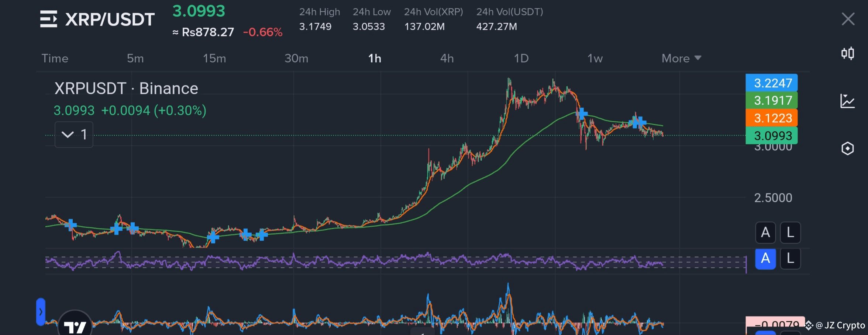Click the 24h High value 3.1749
This screenshot has height=335, width=868.
[x=315, y=27]
